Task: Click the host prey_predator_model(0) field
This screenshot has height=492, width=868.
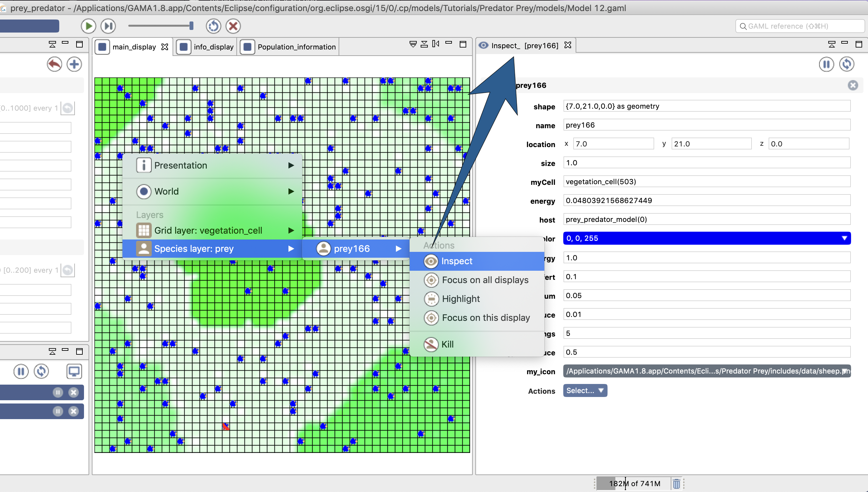Action: click(707, 219)
